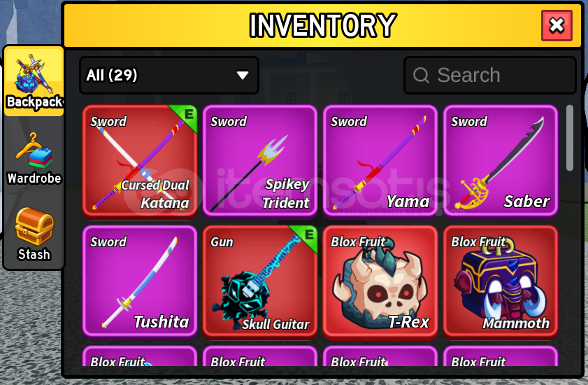
Task: Choose the Yama sword item
Action: (380, 162)
